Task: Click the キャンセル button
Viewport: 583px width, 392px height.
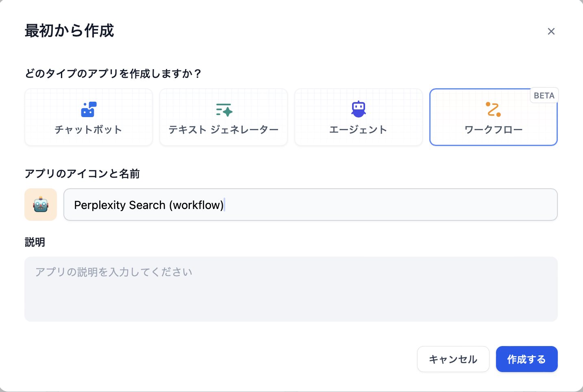Action: (x=453, y=359)
